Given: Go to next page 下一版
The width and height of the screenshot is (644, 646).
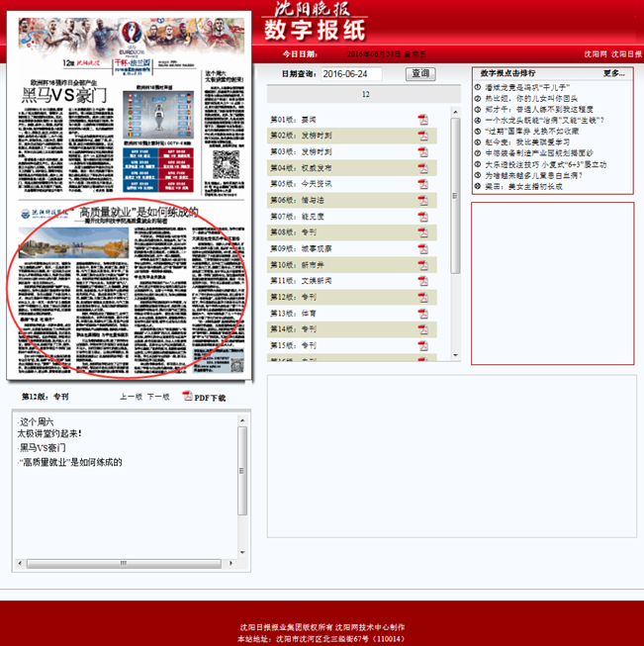Looking at the screenshot, I should point(158,397).
